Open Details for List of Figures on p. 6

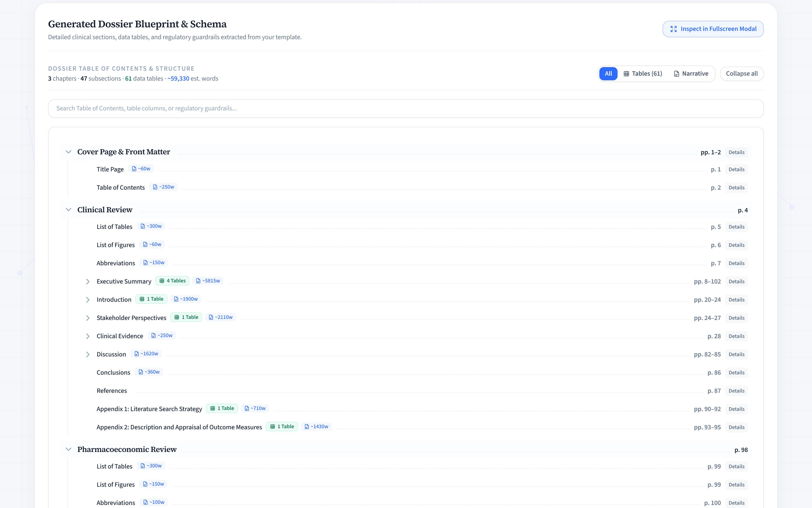point(736,245)
